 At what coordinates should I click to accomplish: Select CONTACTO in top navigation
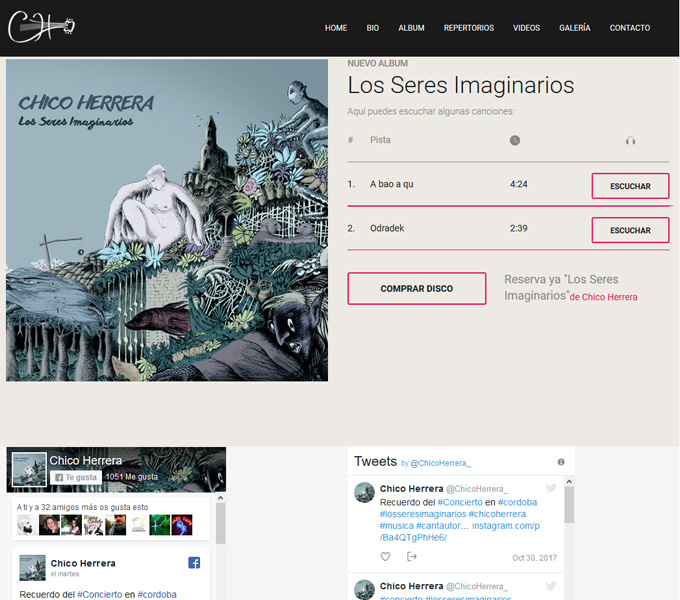630,28
